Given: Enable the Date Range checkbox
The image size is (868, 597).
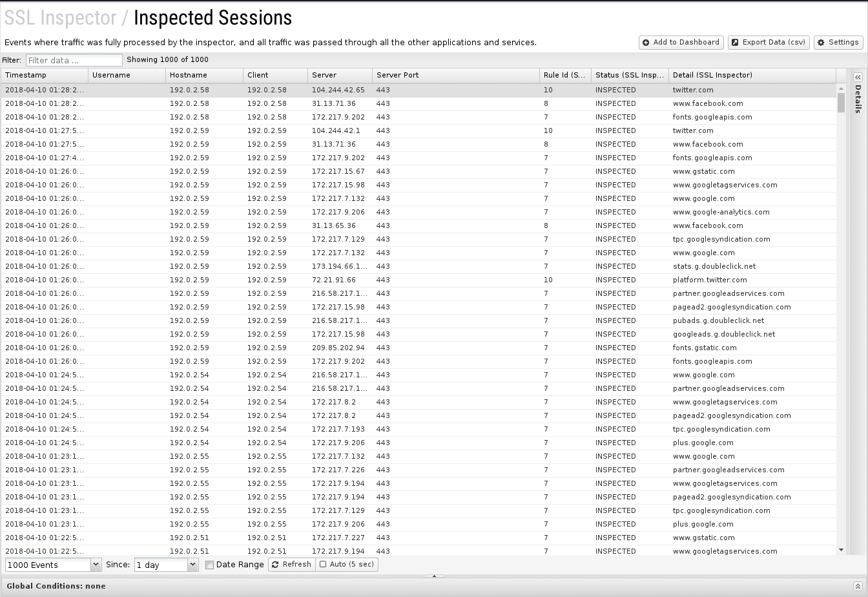Looking at the screenshot, I should (x=209, y=565).
